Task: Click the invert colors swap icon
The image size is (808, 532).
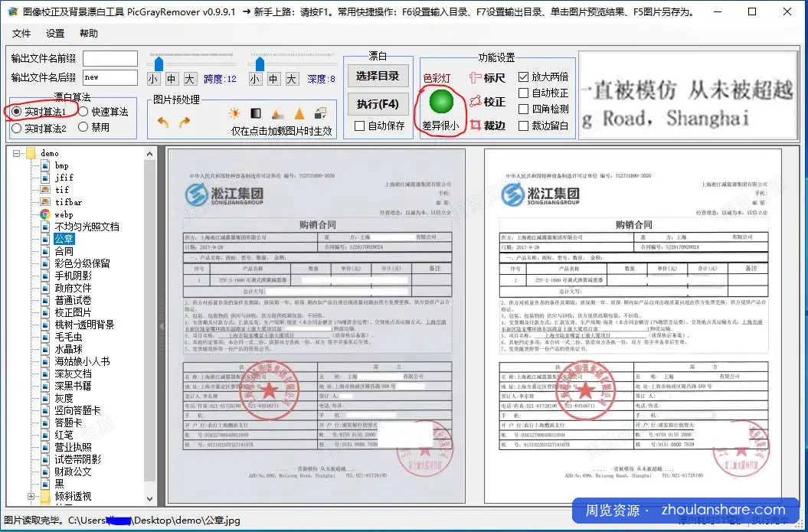Action: pyautogui.click(x=321, y=113)
